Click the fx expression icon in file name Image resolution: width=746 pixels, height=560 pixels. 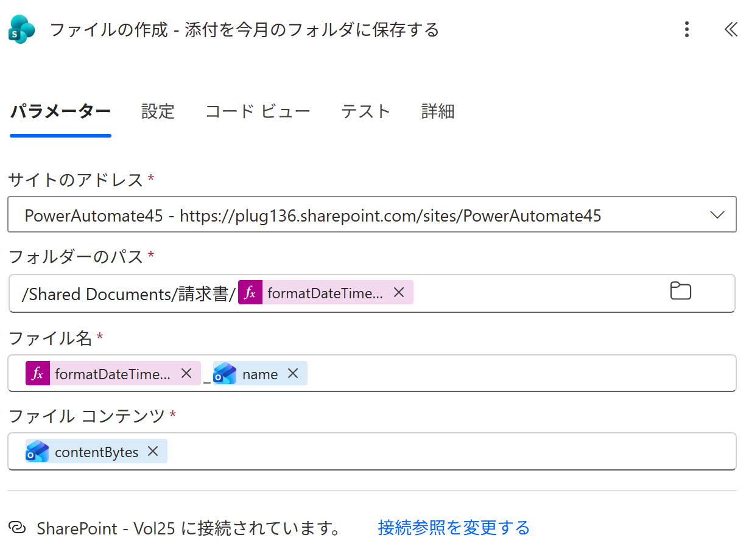point(38,374)
